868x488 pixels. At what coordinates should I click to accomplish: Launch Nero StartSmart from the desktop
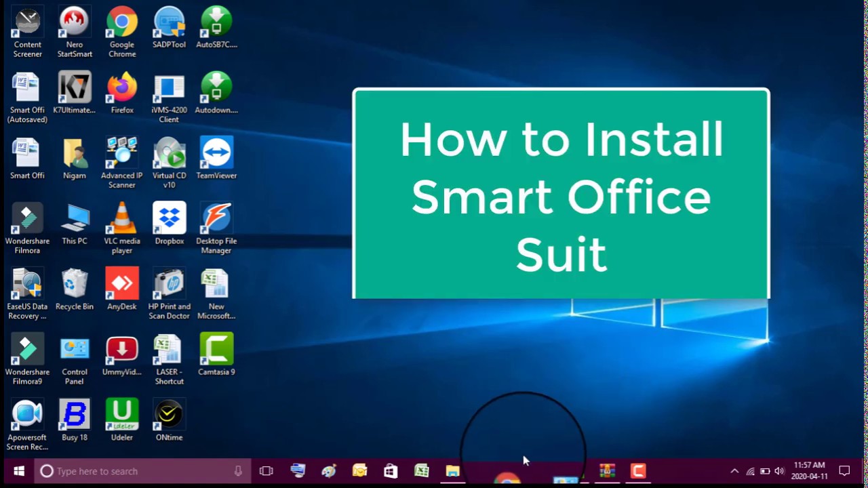pyautogui.click(x=75, y=31)
